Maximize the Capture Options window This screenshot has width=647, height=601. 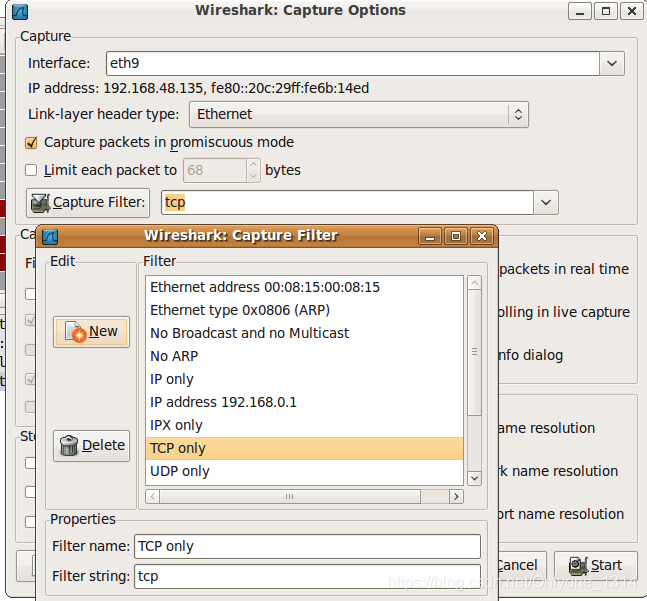(606, 12)
